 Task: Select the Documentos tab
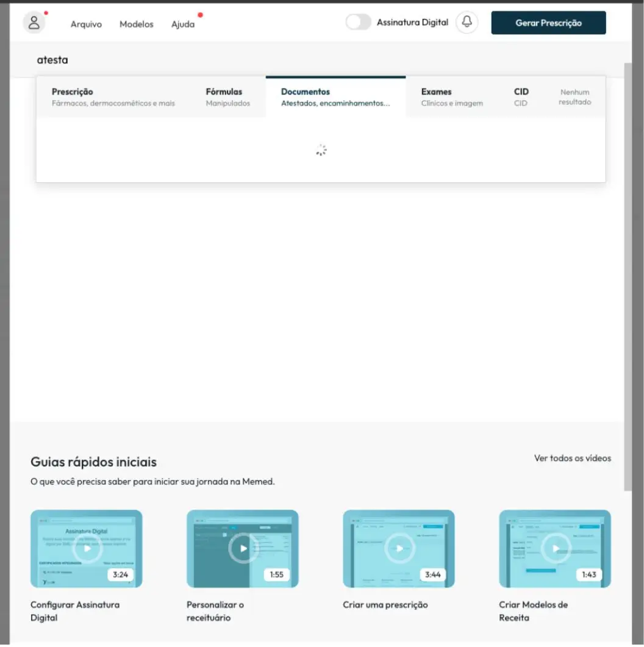click(x=335, y=97)
